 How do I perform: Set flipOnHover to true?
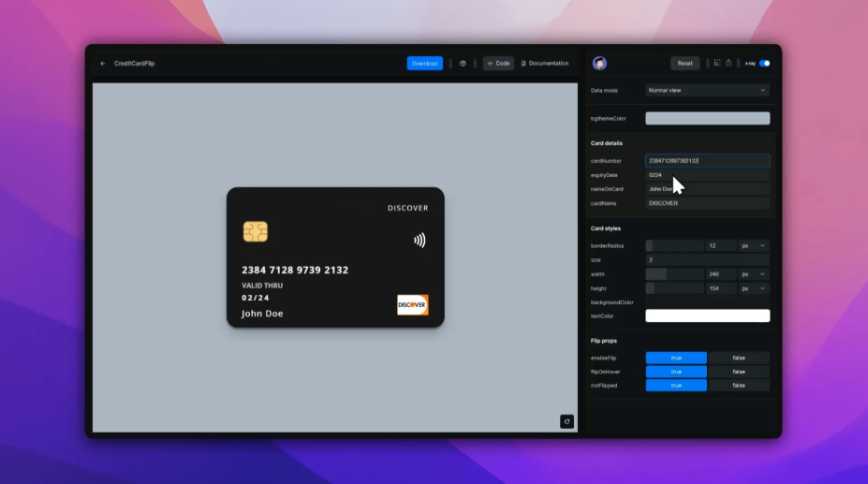point(676,372)
